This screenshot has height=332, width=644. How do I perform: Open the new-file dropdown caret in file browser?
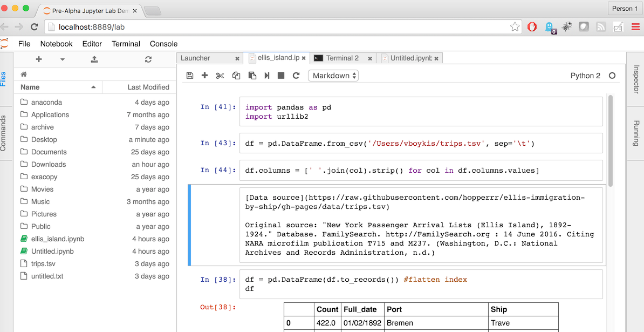(63, 59)
